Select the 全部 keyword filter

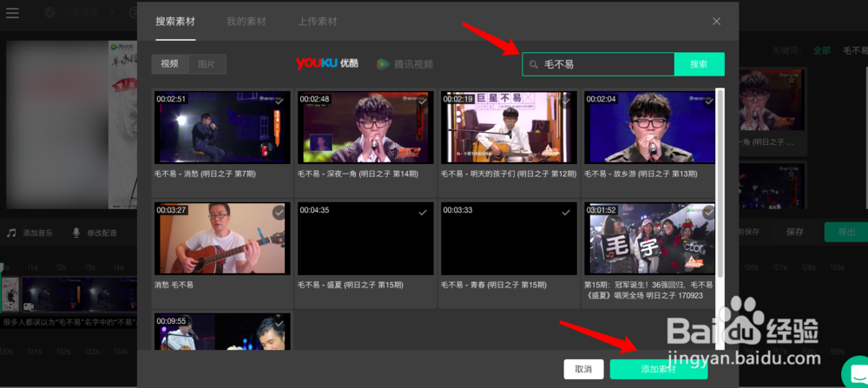point(821,50)
